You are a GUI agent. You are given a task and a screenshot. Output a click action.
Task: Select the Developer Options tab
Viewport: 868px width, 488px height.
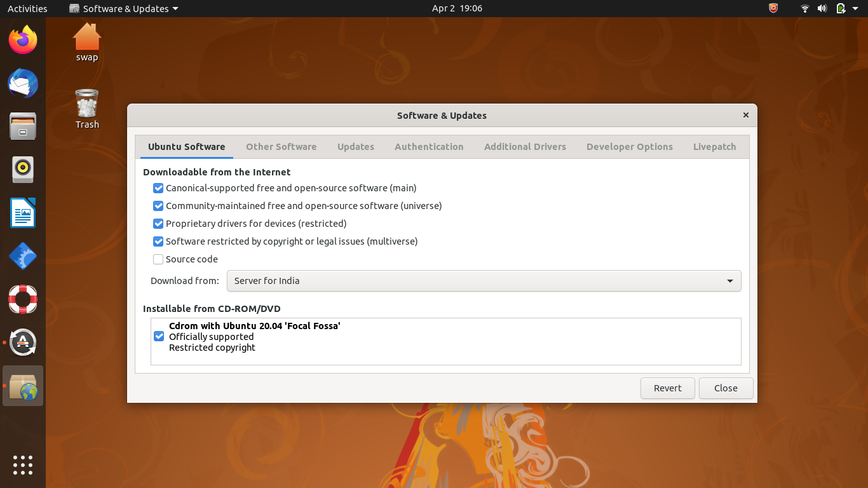(630, 147)
